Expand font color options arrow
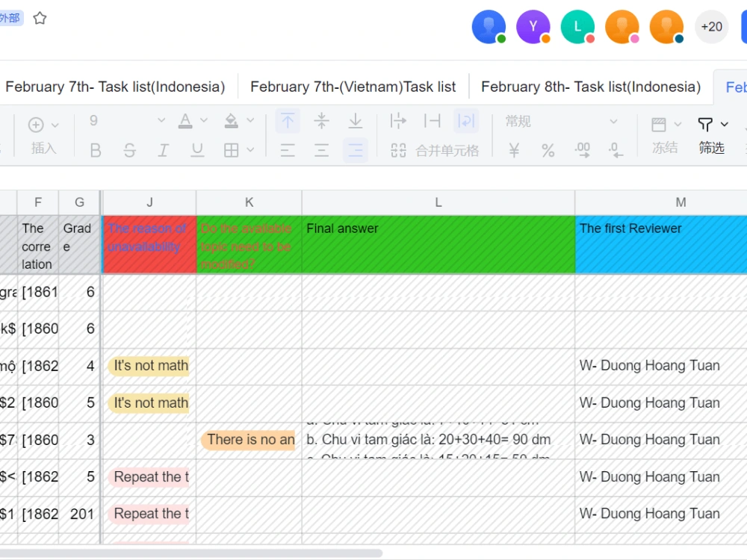Image resolution: width=747 pixels, height=560 pixels. point(204,121)
